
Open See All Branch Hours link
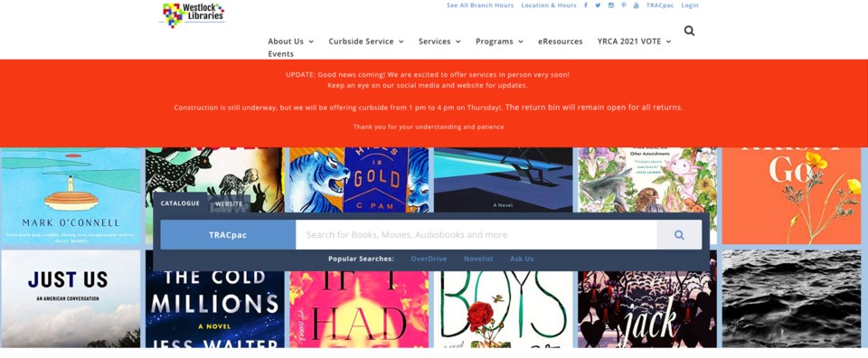480,5
